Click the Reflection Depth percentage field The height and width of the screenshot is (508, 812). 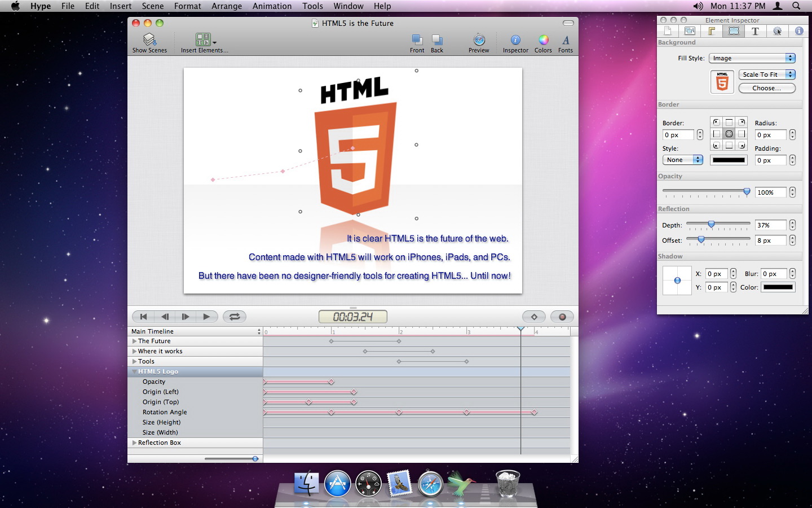[770, 225]
